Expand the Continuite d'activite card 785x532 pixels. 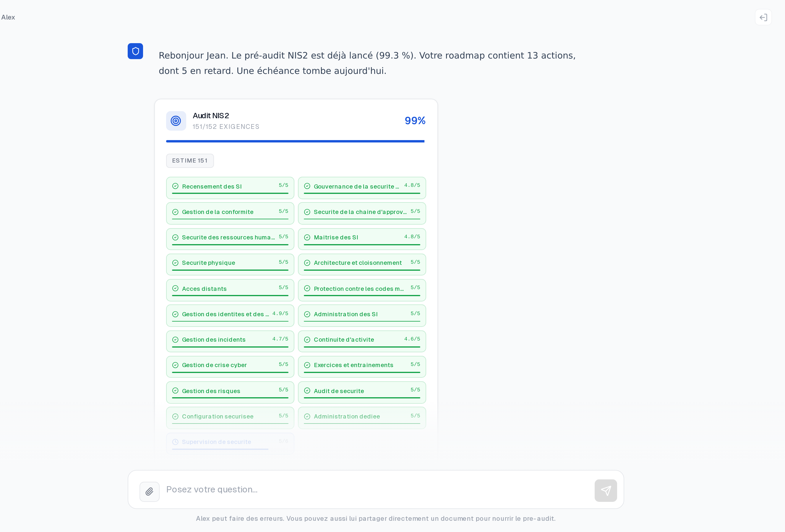coord(362,341)
